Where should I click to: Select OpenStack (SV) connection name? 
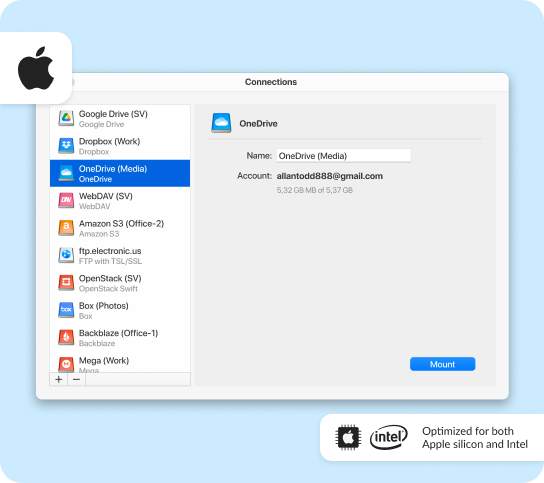pos(110,278)
